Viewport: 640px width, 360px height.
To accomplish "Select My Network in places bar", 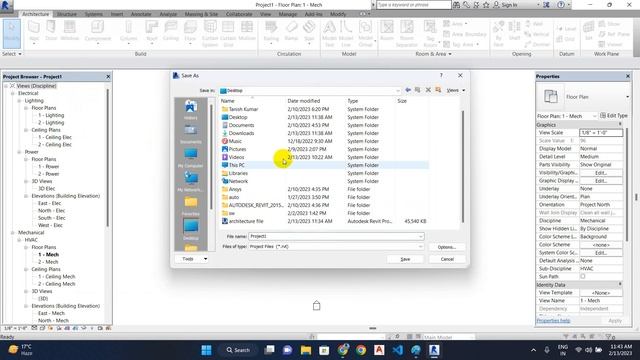I will pyautogui.click(x=191, y=182).
